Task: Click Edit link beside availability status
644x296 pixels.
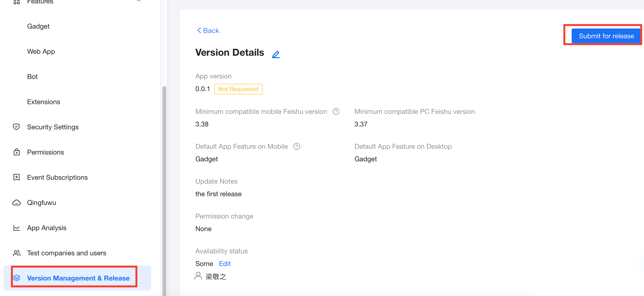Action: pyautogui.click(x=225, y=264)
